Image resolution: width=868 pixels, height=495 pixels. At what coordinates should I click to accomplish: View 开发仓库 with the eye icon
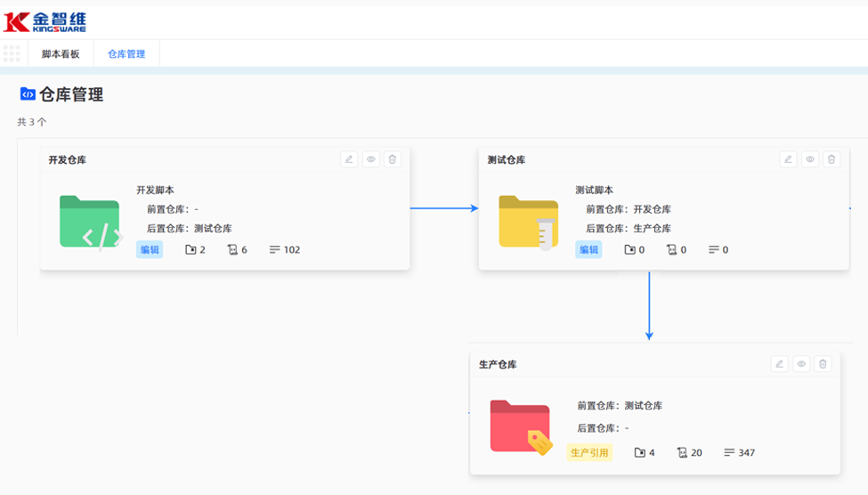[x=371, y=159]
